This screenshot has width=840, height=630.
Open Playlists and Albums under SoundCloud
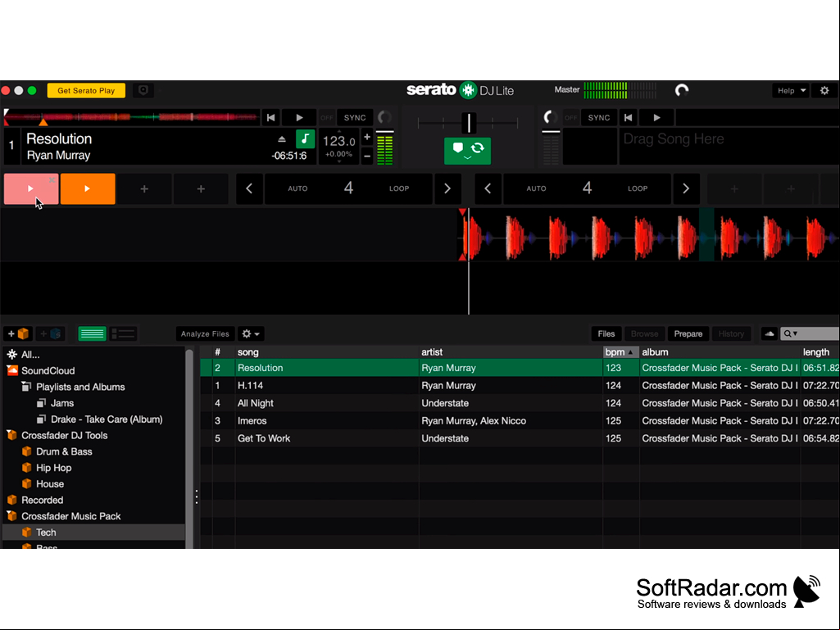(80, 387)
